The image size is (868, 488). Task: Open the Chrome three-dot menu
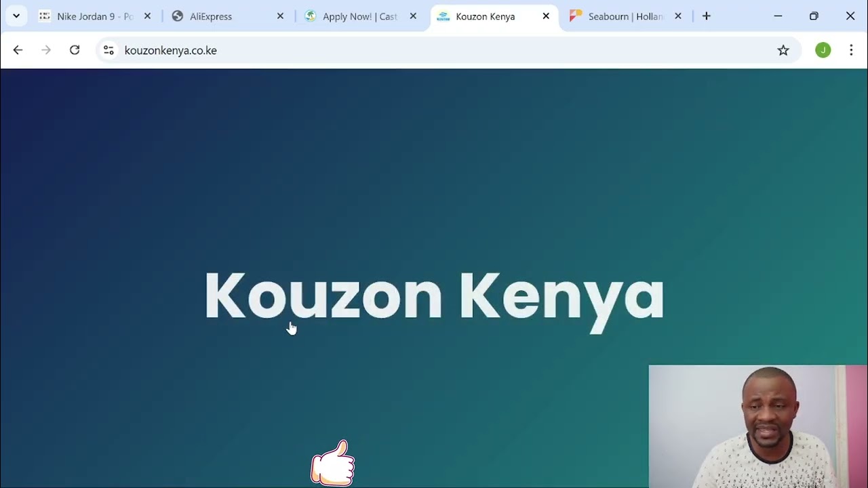pyautogui.click(x=851, y=50)
